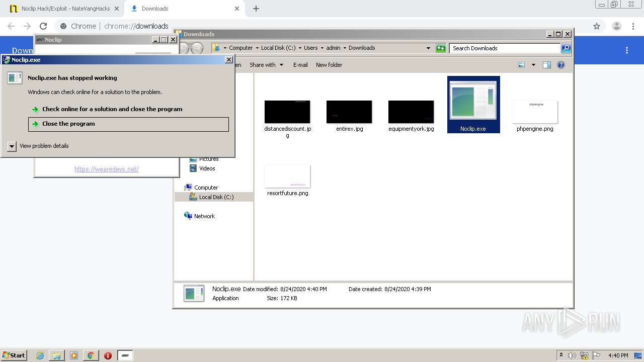The width and height of the screenshot is (644, 362).
Task: Expand View problem details
Action: (38, 146)
